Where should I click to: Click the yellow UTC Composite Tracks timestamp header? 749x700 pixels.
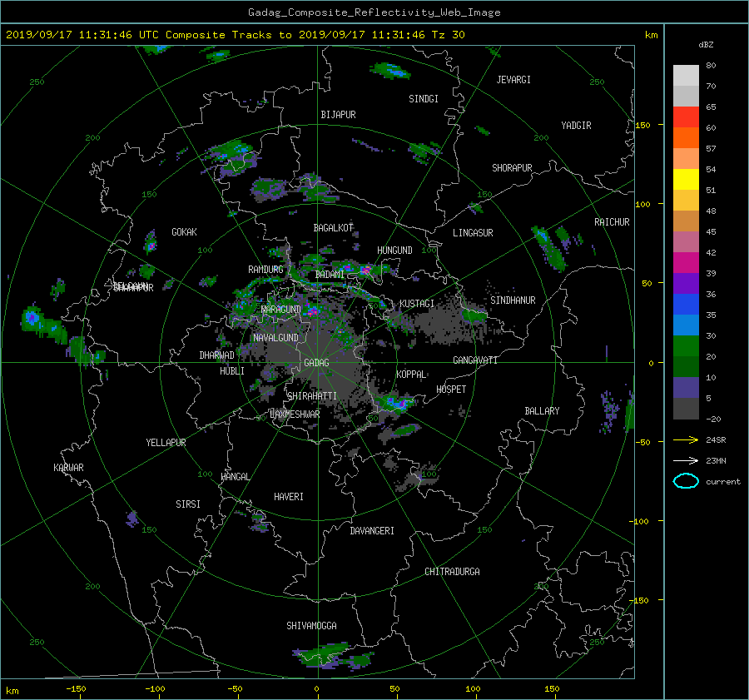235,35
